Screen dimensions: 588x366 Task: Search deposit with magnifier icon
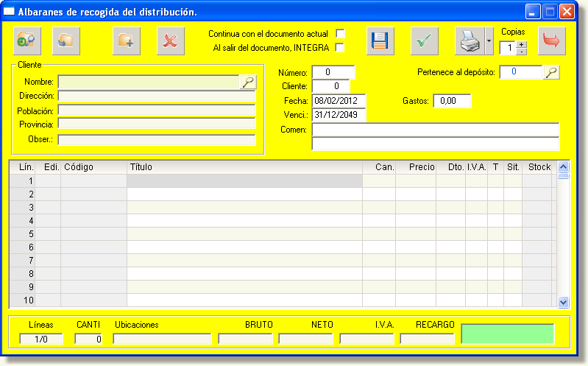pyautogui.click(x=552, y=72)
